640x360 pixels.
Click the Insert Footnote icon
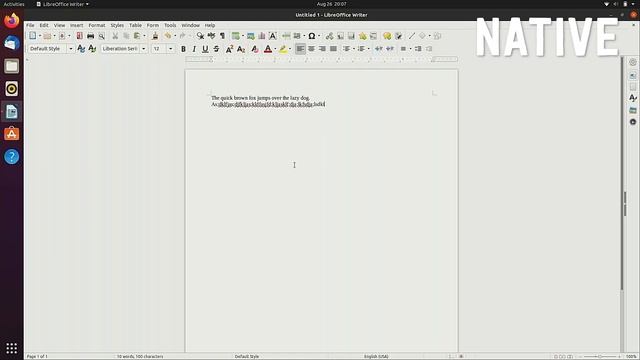click(x=340, y=36)
